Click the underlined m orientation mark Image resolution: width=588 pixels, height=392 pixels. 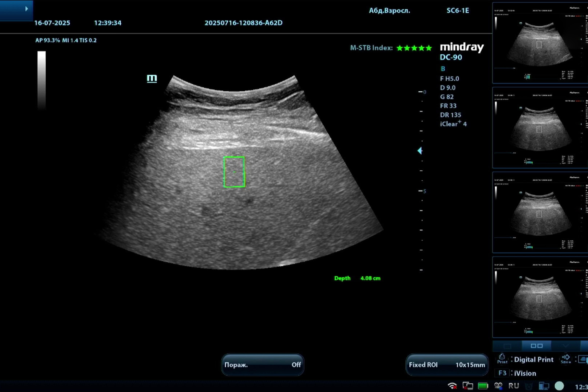(x=152, y=78)
